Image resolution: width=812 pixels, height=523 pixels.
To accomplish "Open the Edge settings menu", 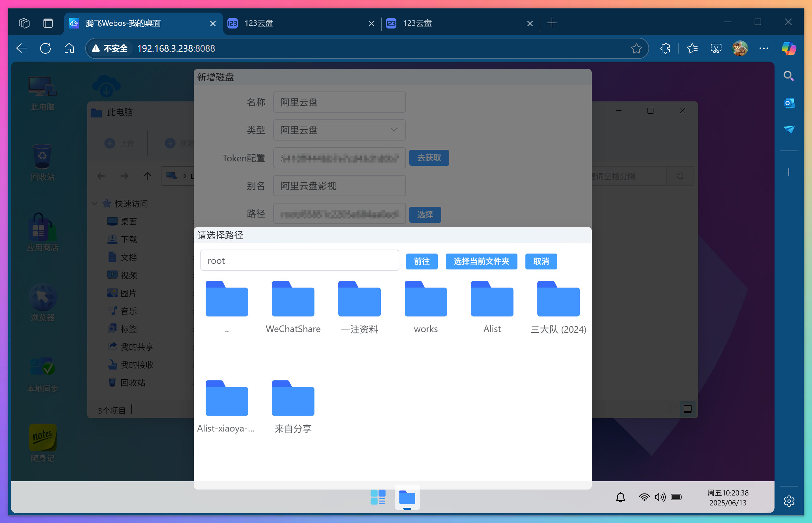I will coord(764,48).
